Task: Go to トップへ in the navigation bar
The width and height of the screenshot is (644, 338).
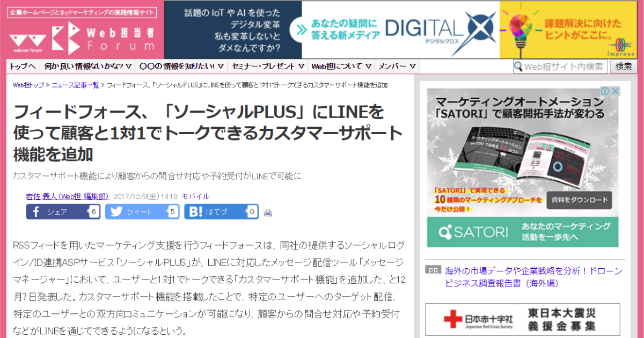Action: point(23,67)
